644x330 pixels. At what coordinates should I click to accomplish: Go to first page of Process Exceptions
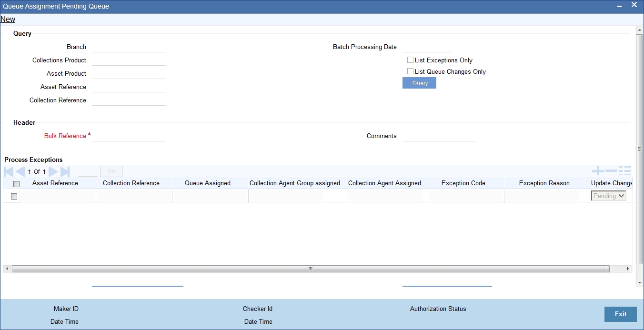(9, 171)
